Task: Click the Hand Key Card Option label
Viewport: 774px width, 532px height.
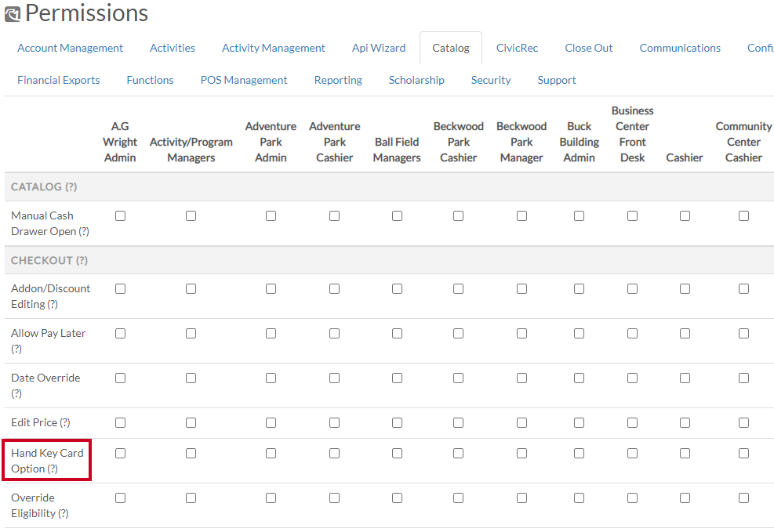Action: coord(47,461)
